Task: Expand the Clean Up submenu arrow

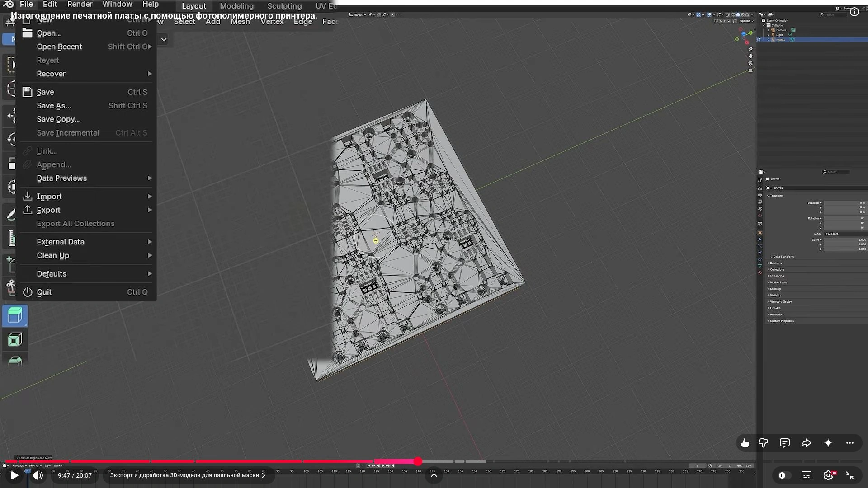Action: tap(150, 256)
